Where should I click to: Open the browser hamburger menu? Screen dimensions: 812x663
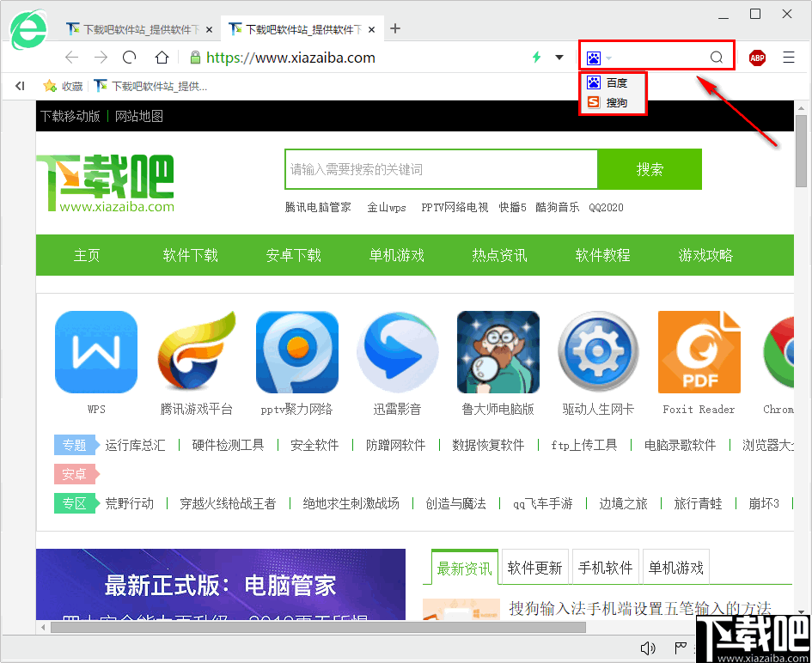coord(789,58)
